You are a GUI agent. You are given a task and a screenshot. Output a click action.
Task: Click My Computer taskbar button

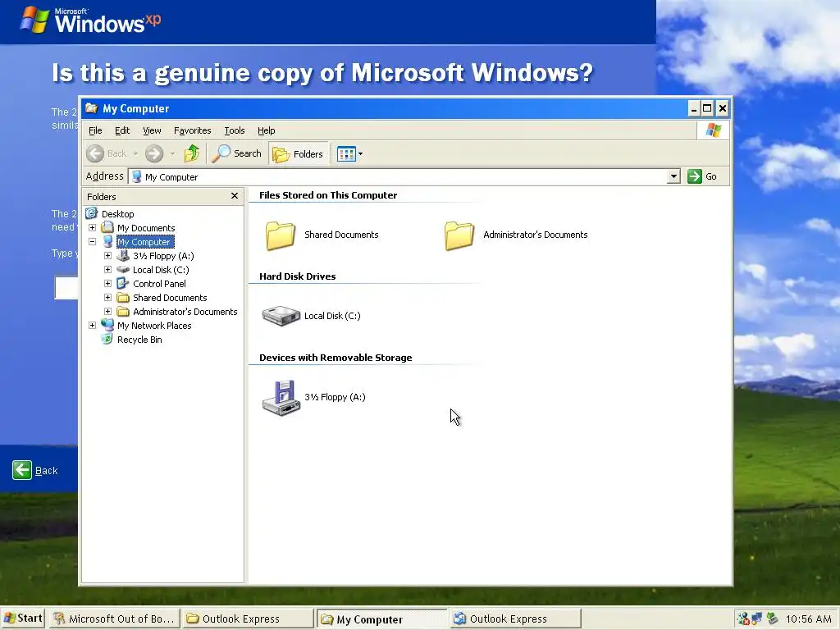pyautogui.click(x=381, y=619)
